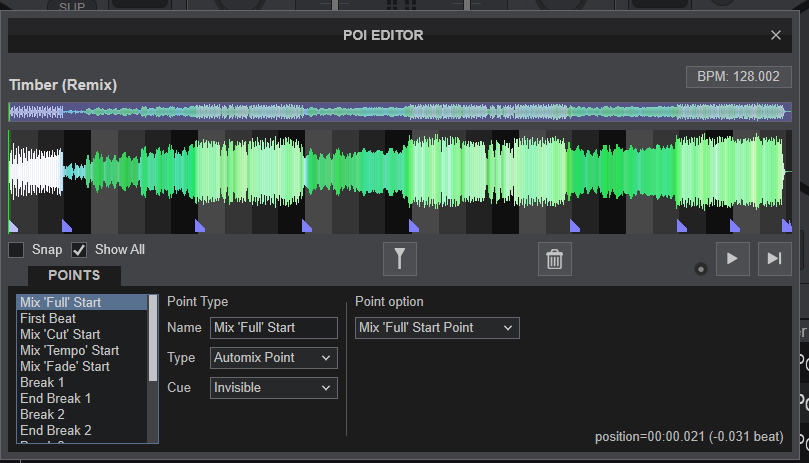Select Mix 'Cut' Start point

(60, 334)
